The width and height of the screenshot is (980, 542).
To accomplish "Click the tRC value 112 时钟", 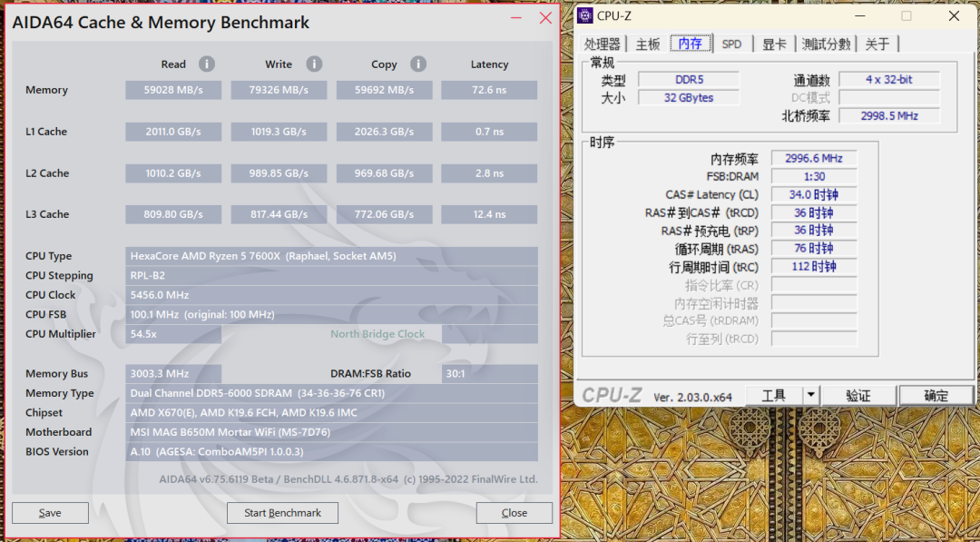I will coord(814,266).
